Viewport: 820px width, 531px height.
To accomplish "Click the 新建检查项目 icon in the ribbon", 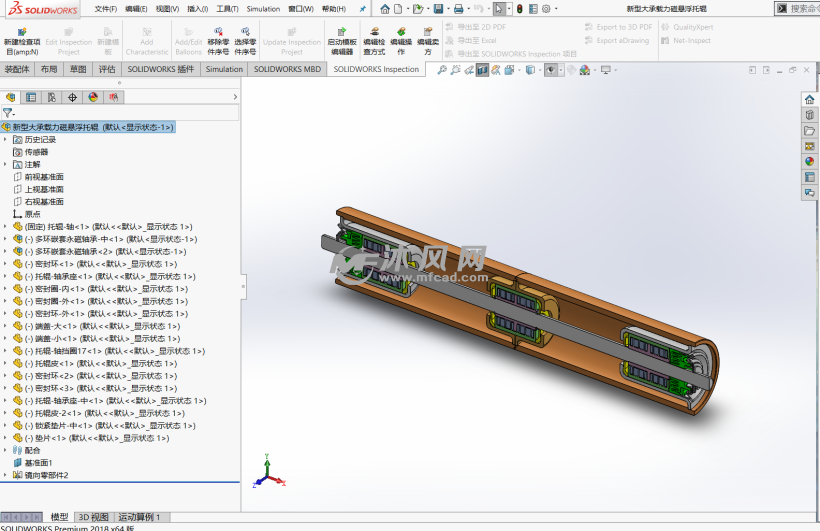I will click(x=21, y=32).
